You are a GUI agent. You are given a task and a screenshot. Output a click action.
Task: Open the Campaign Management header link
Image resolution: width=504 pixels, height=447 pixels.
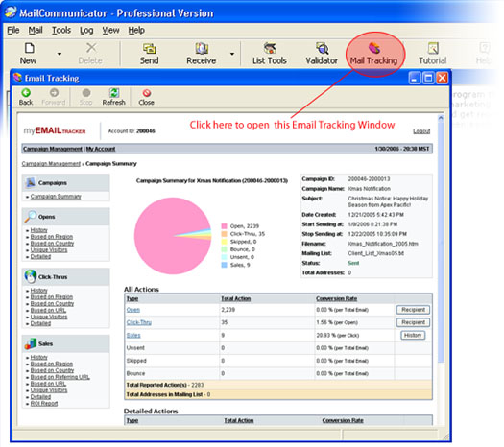pos(53,149)
